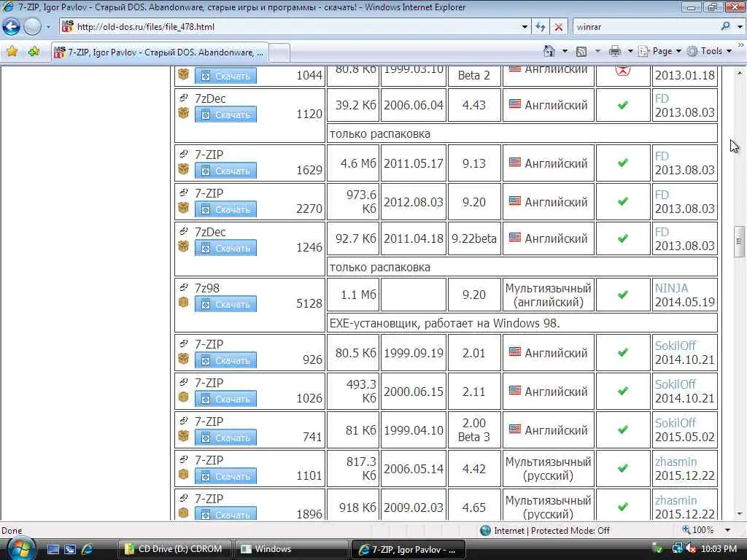The image size is (747, 560).
Task: Click the link icon beside 7z98
Action: click(x=183, y=287)
